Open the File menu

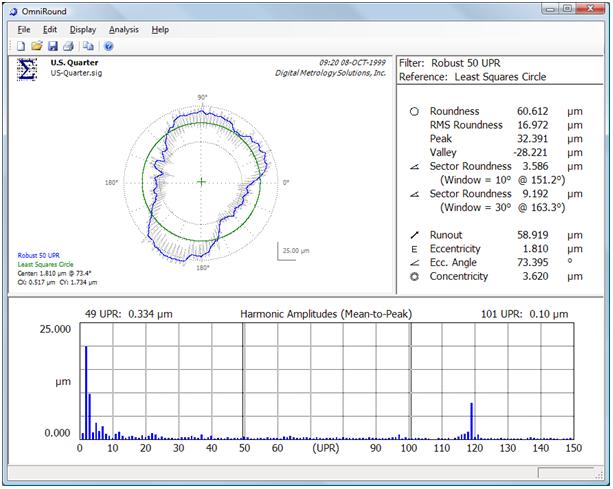point(24,30)
